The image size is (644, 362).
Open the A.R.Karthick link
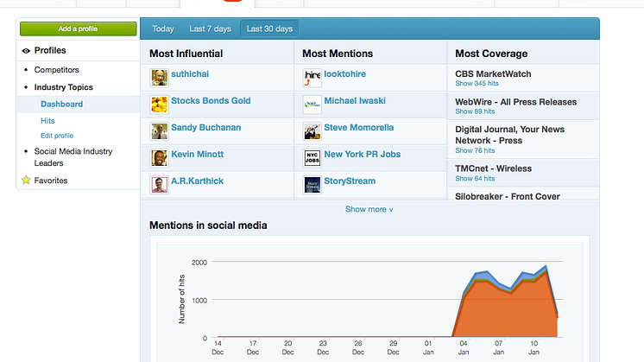pos(197,181)
